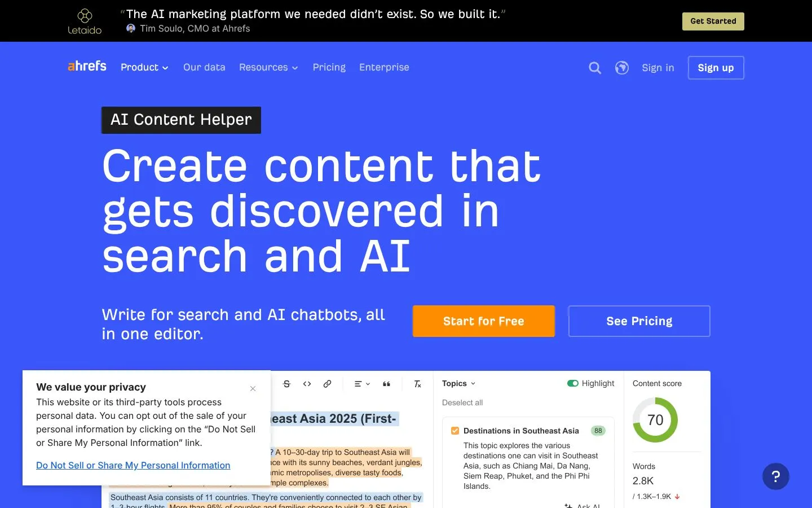Screen dimensions: 812x508
Task: Go to Our data page
Action: 204,67
